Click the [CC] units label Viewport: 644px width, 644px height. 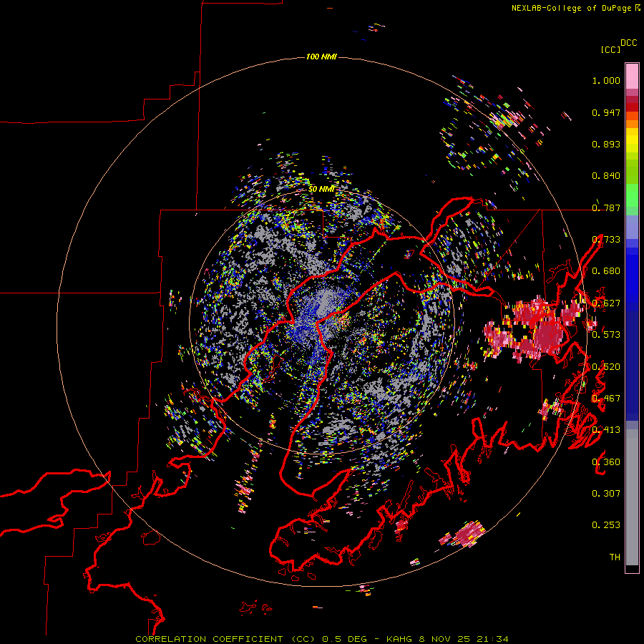(611, 49)
